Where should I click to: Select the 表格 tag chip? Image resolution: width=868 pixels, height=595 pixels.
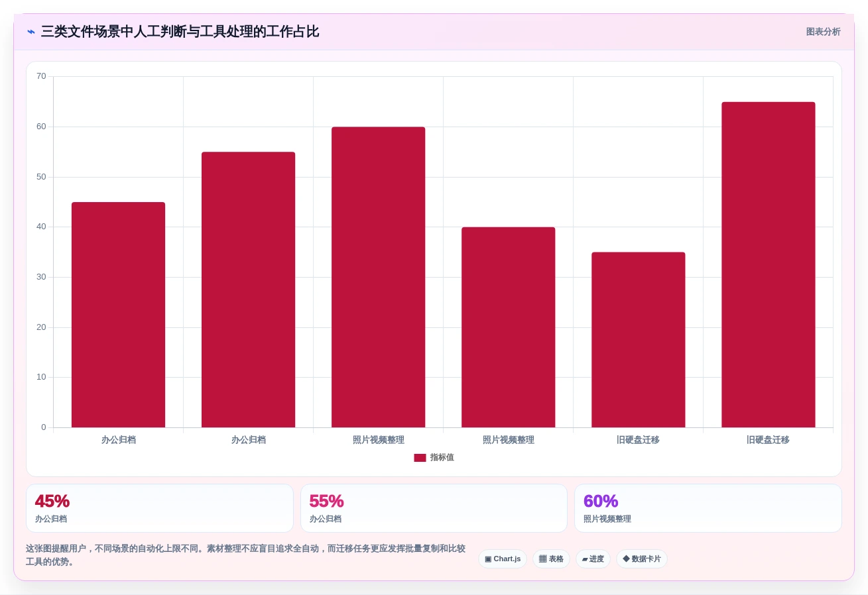[x=551, y=559]
